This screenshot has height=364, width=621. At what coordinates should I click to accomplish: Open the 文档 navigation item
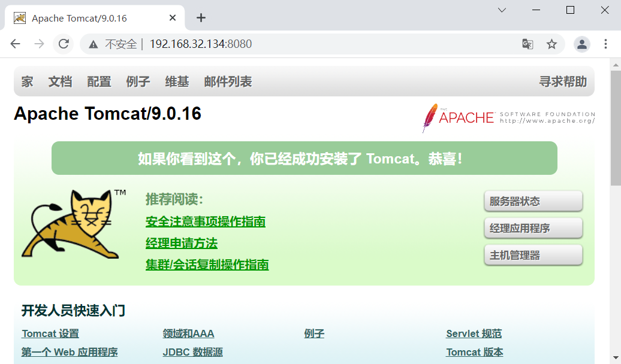coord(60,82)
